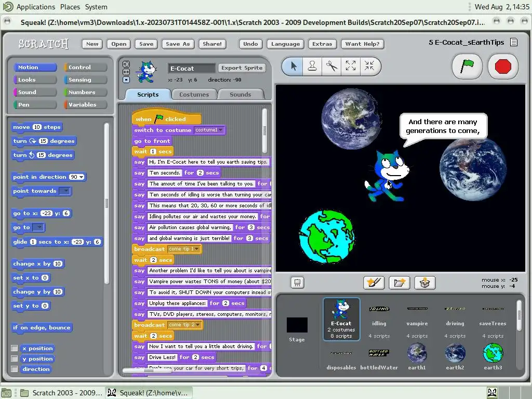Viewport: 532px width, 399px height.
Task: Open the Looks block category
Action: (35, 79)
